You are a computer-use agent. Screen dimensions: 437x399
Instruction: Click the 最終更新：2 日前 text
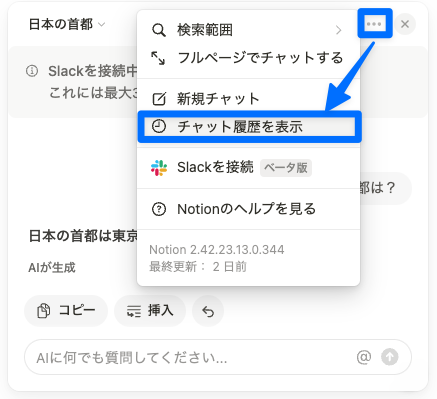tap(198, 267)
